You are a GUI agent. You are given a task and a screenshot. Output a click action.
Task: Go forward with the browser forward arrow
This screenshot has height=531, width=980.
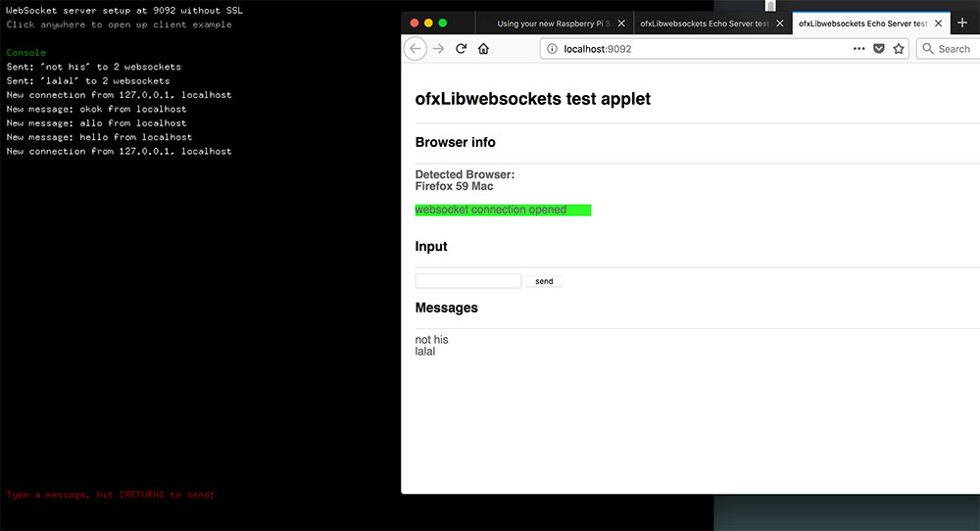coord(438,49)
